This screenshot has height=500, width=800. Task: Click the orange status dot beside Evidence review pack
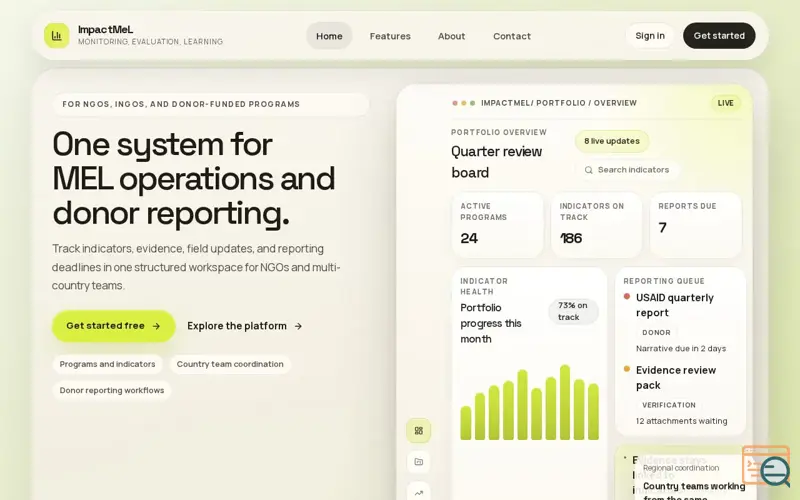627,369
